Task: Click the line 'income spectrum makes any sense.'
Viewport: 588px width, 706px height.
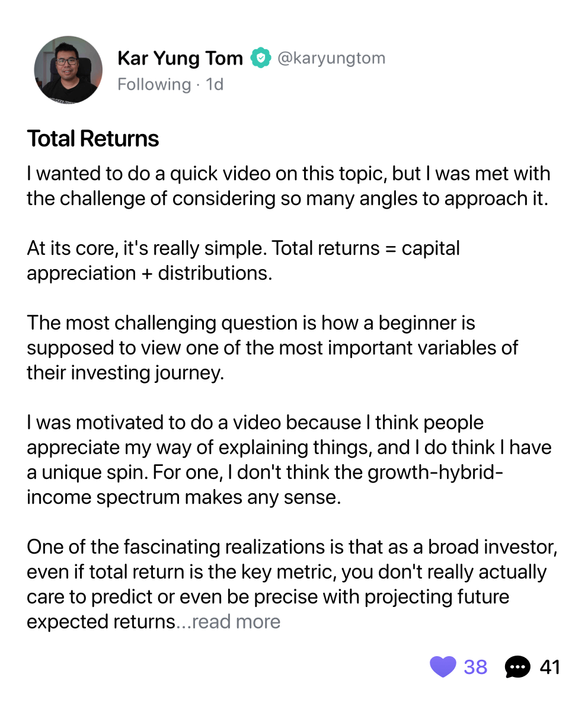Action: coord(184,497)
